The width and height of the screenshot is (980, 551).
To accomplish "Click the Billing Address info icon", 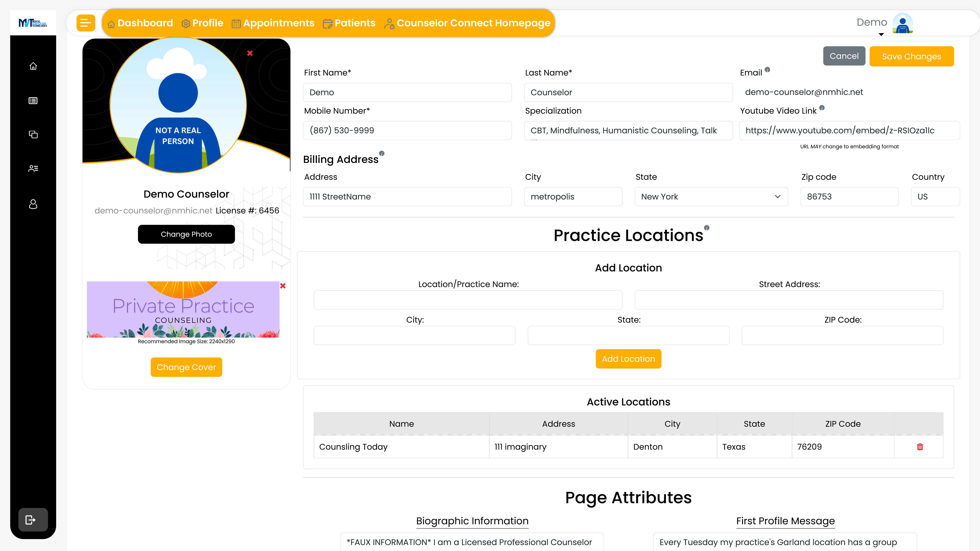I will click(x=382, y=153).
